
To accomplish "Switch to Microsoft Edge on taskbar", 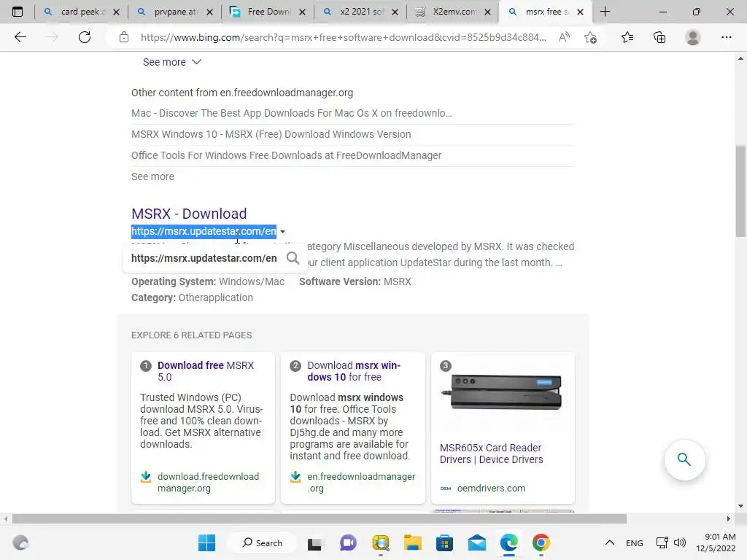I will 508,542.
